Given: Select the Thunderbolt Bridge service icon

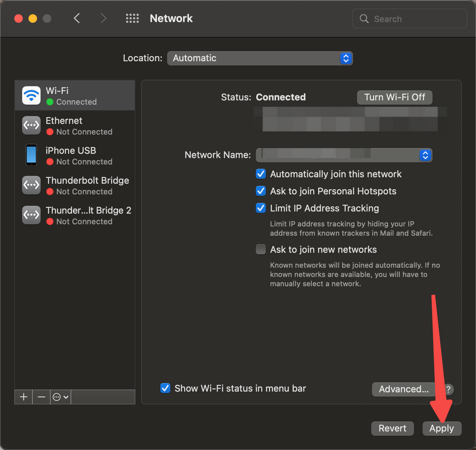Looking at the screenshot, I should click(x=31, y=185).
